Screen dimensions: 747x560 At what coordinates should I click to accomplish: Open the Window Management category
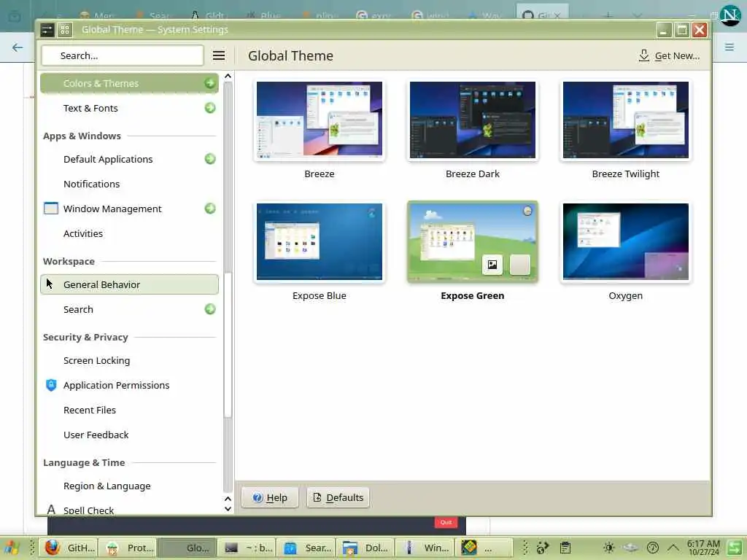(x=129, y=209)
